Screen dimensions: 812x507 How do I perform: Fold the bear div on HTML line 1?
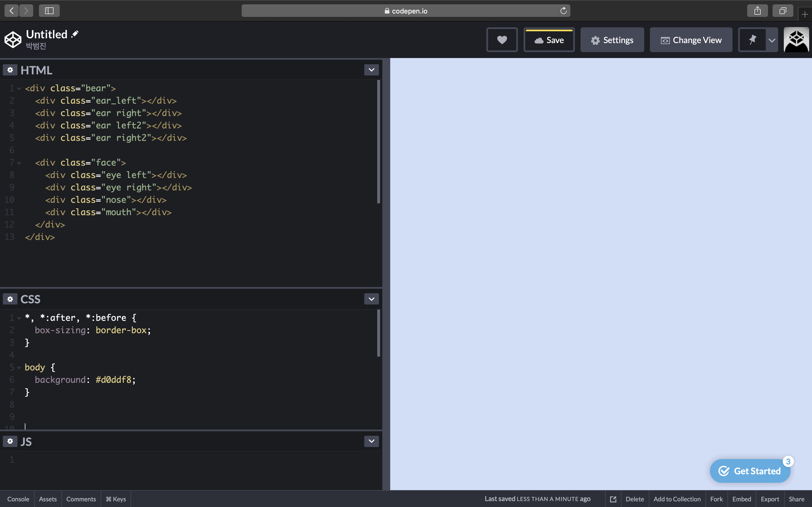tap(19, 88)
